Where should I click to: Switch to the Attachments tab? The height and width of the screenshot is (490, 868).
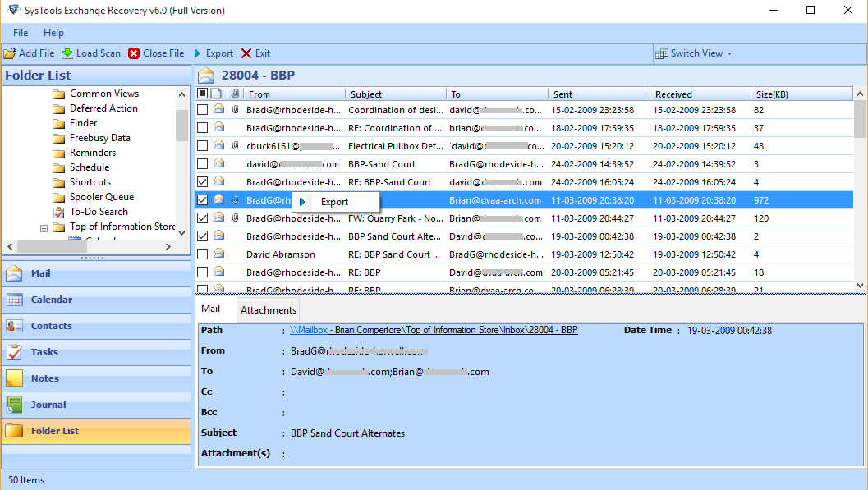(x=269, y=309)
